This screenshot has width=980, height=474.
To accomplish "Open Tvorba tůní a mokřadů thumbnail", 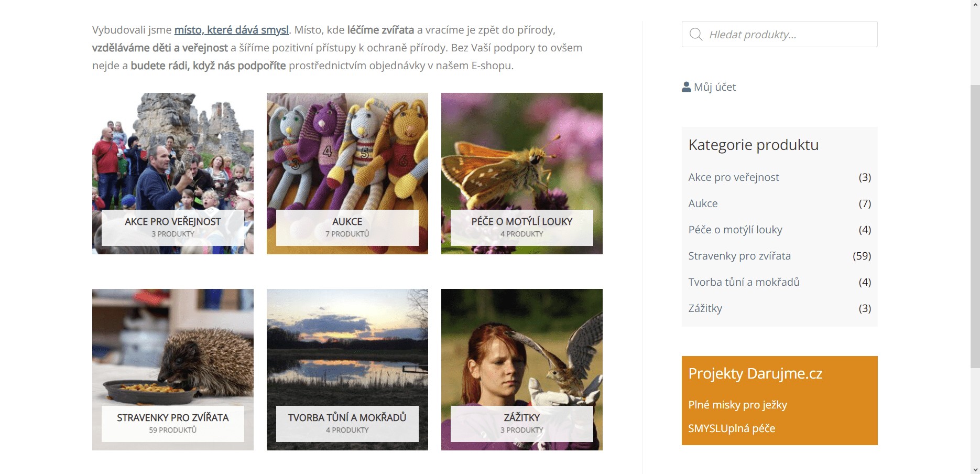I will 347,370.
